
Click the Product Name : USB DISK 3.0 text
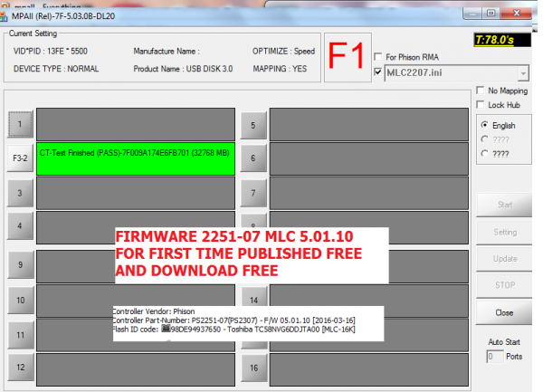[x=183, y=69]
